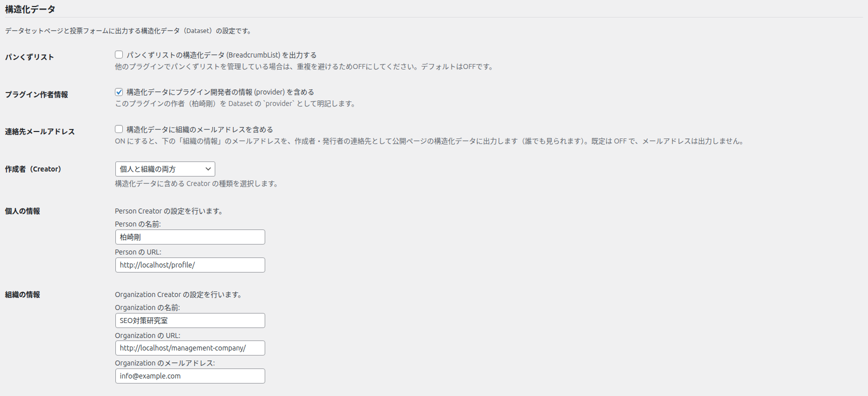
Task: Open the 作成者 (Creator) dropdown
Action: 165,169
